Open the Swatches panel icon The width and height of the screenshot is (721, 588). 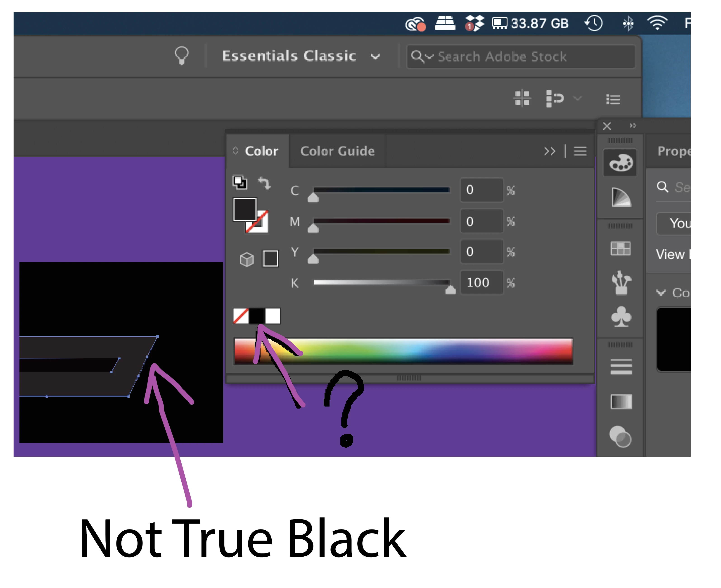pyautogui.click(x=620, y=249)
